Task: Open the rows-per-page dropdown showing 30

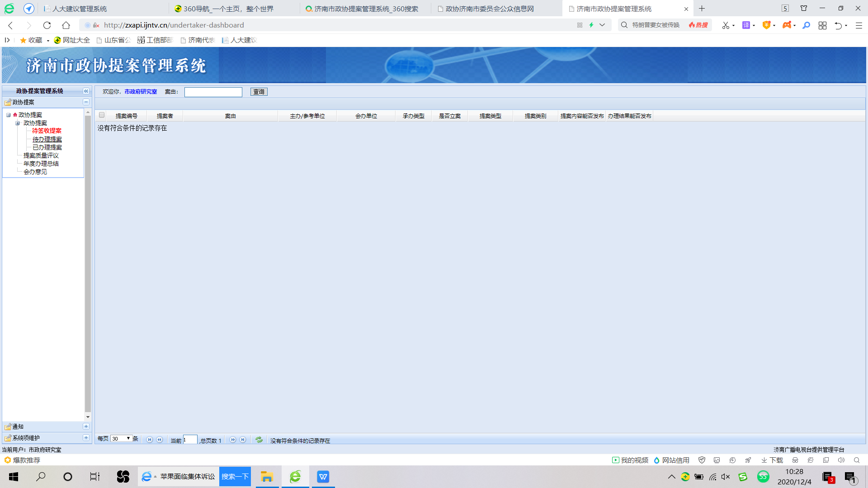Action: pos(121,439)
